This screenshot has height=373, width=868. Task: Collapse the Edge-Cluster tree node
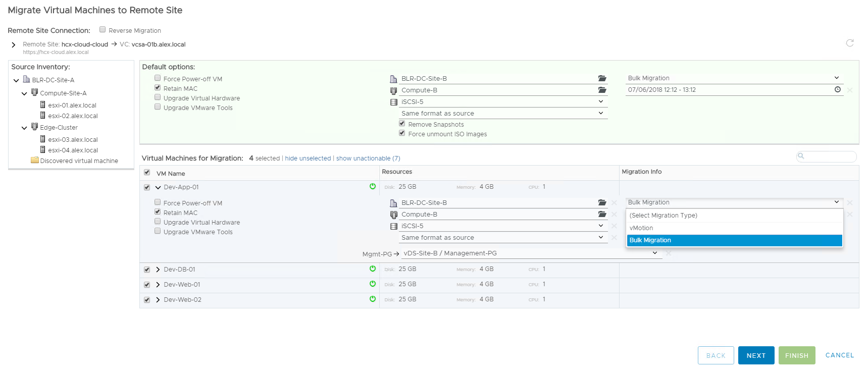tap(24, 128)
